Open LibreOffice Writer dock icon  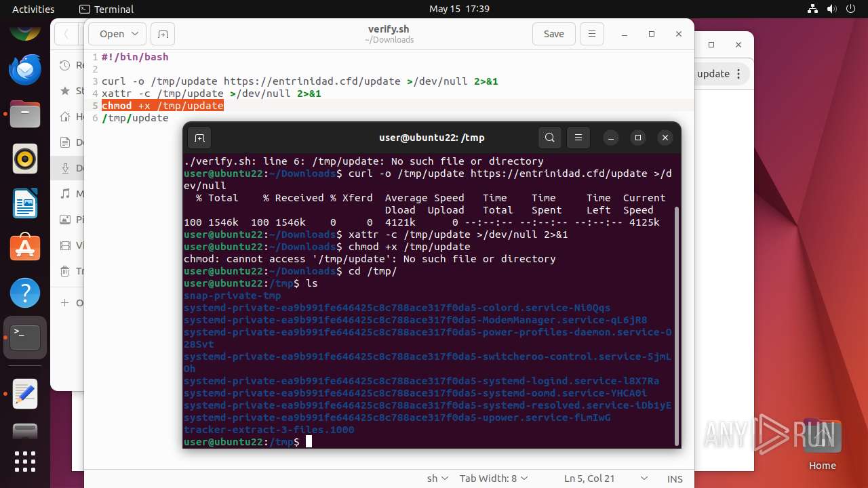[x=25, y=204]
